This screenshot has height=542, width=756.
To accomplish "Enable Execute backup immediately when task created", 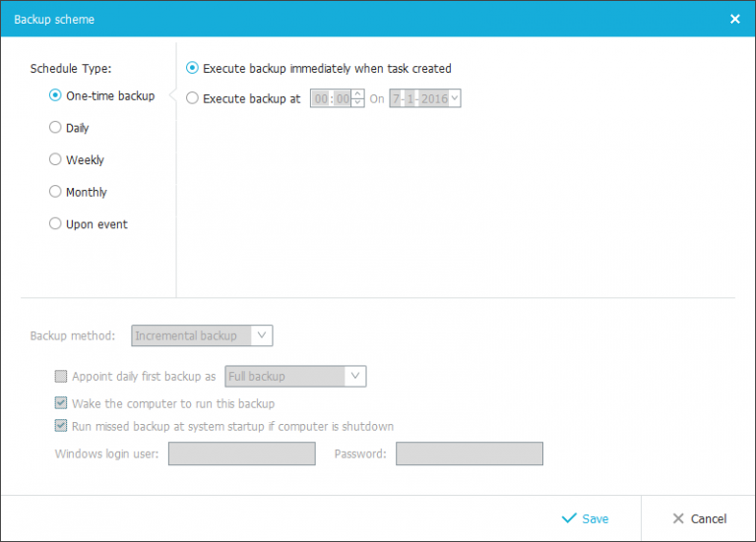I will tap(192, 69).
